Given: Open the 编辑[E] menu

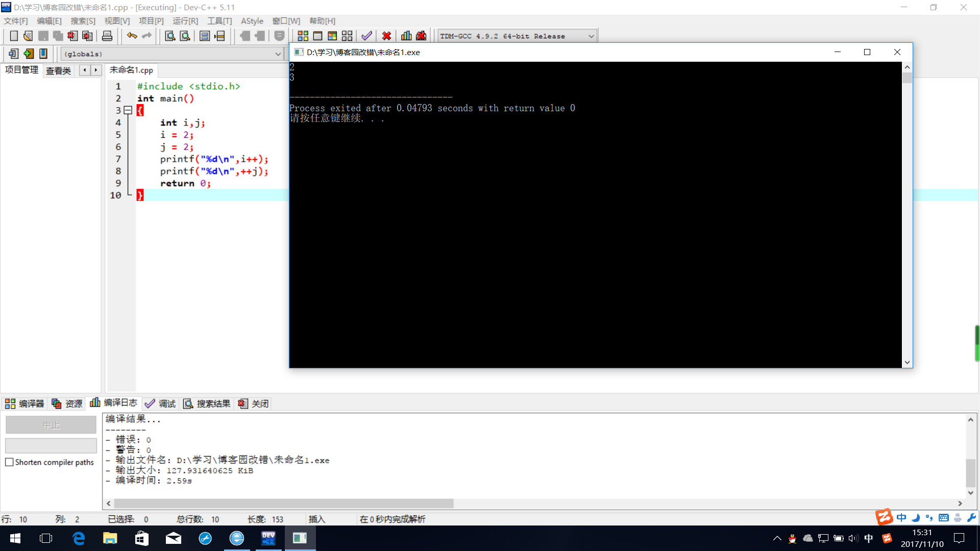Looking at the screenshot, I should [x=49, y=21].
